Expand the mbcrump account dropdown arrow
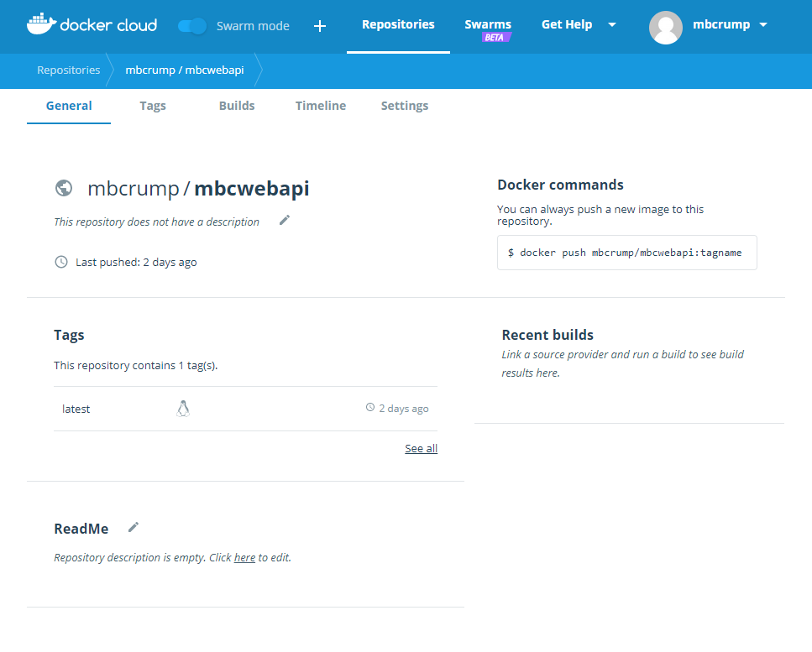This screenshot has height=652, width=812. tap(763, 25)
